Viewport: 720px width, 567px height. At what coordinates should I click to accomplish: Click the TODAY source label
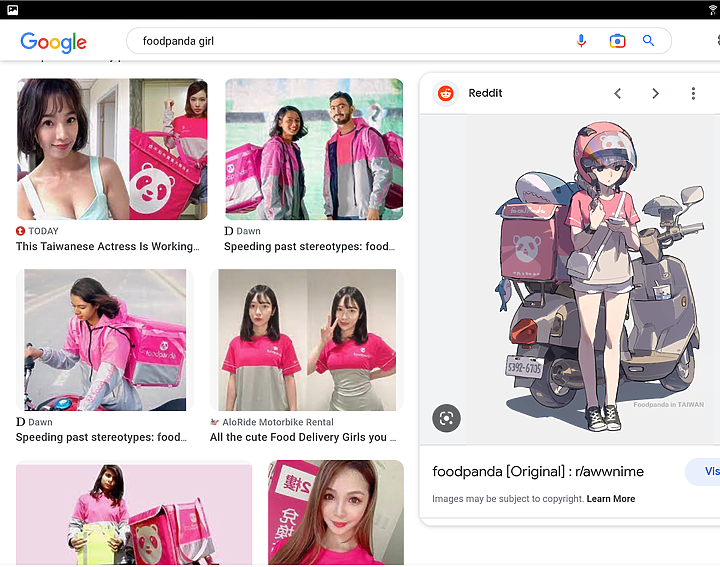pyautogui.click(x=43, y=231)
